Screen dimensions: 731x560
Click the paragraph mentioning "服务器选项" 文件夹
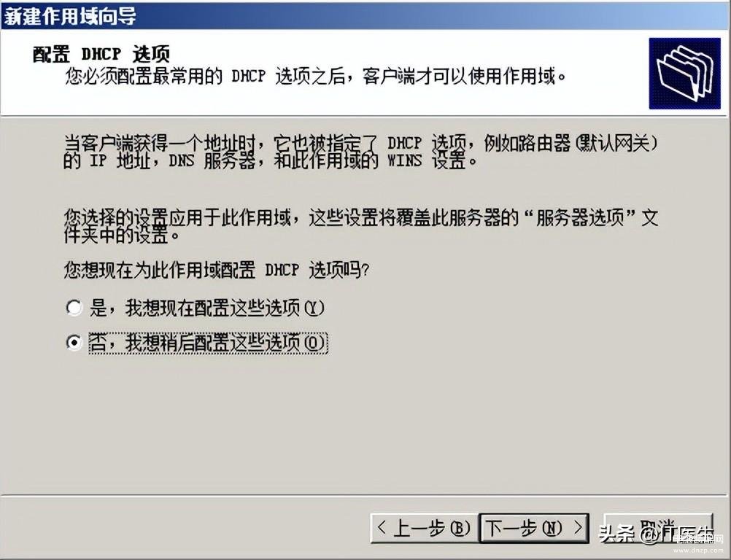pyautogui.click(x=361, y=227)
